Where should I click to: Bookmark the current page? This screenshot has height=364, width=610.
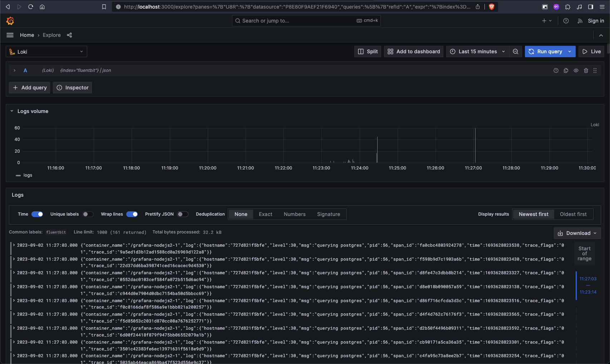tap(104, 7)
